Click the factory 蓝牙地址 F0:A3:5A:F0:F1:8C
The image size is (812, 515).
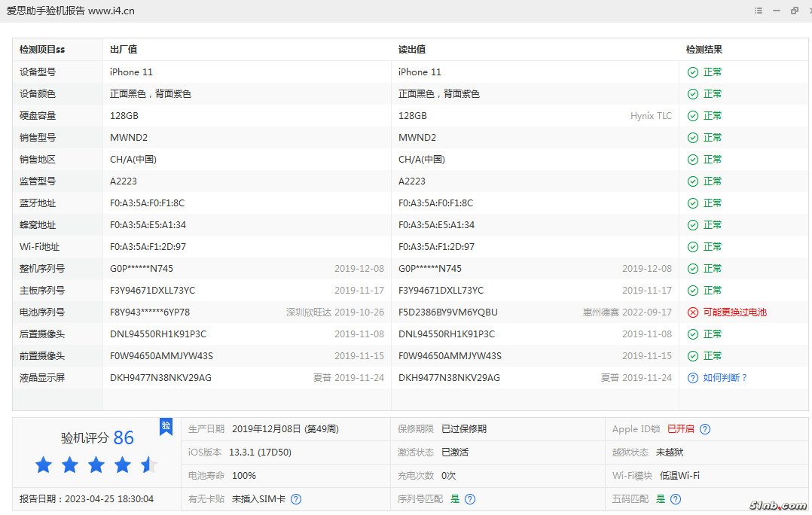pyautogui.click(x=147, y=203)
